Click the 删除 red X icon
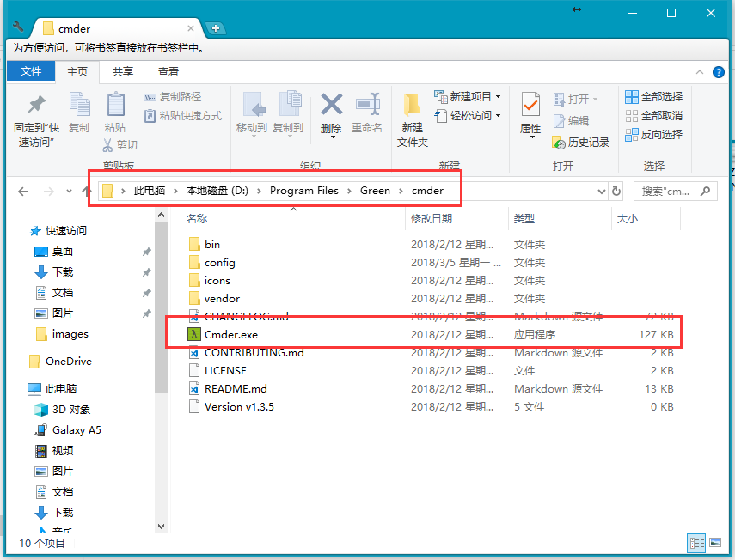735x560 pixels. point(332,105)
